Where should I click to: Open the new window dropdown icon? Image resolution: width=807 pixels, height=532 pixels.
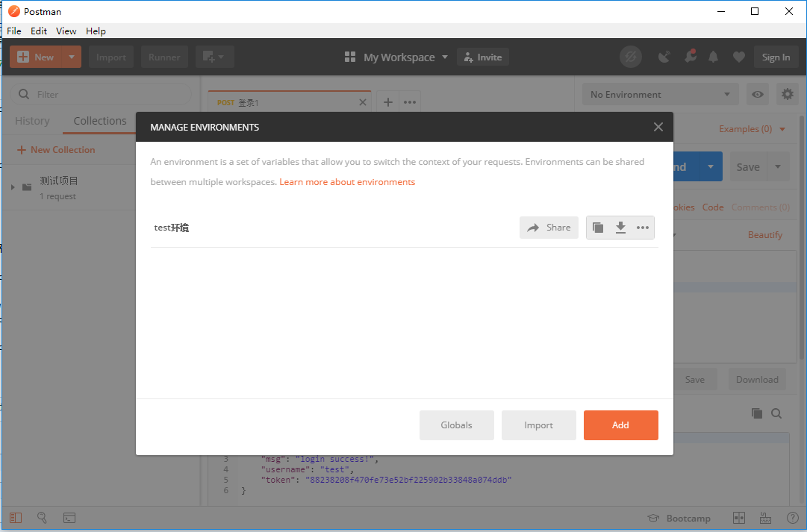pyautogui.click(x=214, y=57)
